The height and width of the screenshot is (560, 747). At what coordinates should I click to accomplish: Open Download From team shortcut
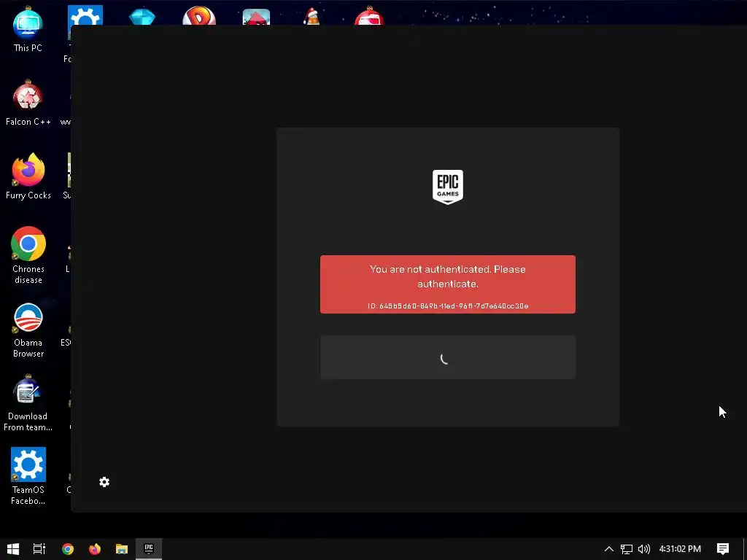pyautogui.click(x=28, y=403)
